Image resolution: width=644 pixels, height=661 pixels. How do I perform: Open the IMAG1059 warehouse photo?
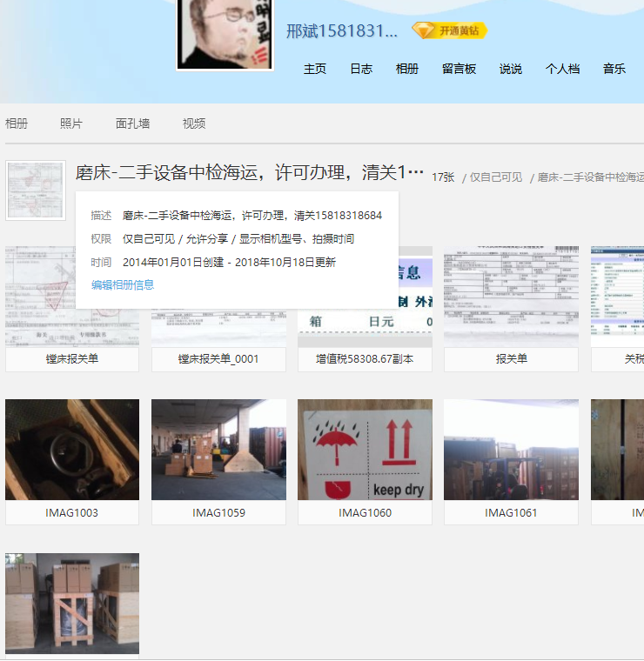218,450
